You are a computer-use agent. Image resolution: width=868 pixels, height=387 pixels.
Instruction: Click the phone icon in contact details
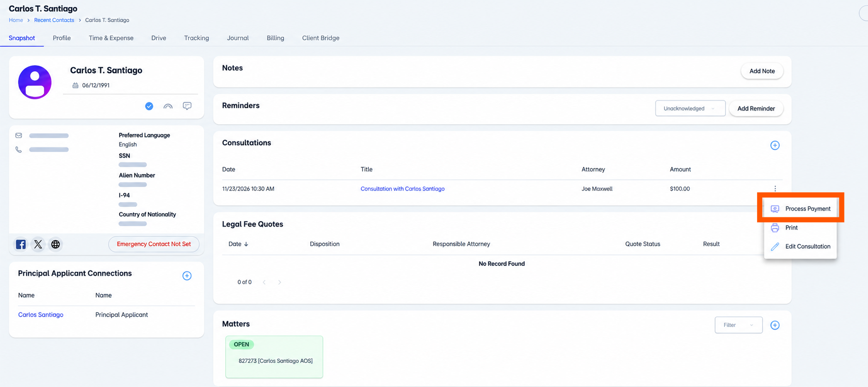[x=18, y=149]
